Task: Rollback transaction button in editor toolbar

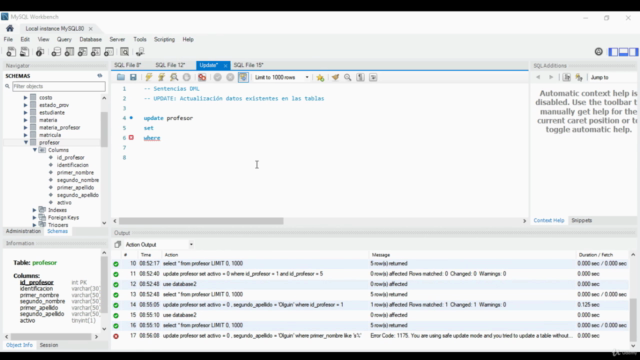Action: (230, 77)
